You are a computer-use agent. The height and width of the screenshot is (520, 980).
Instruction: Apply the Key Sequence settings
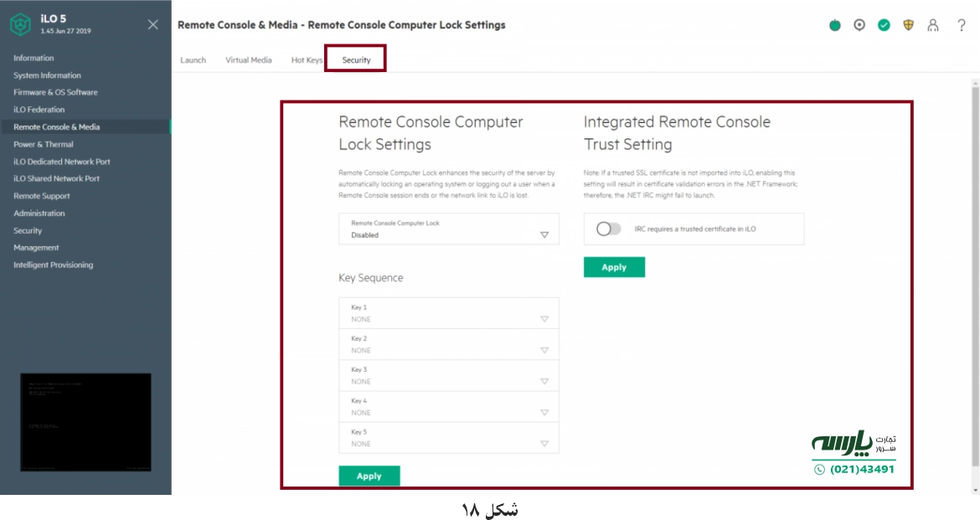point(369,475)
